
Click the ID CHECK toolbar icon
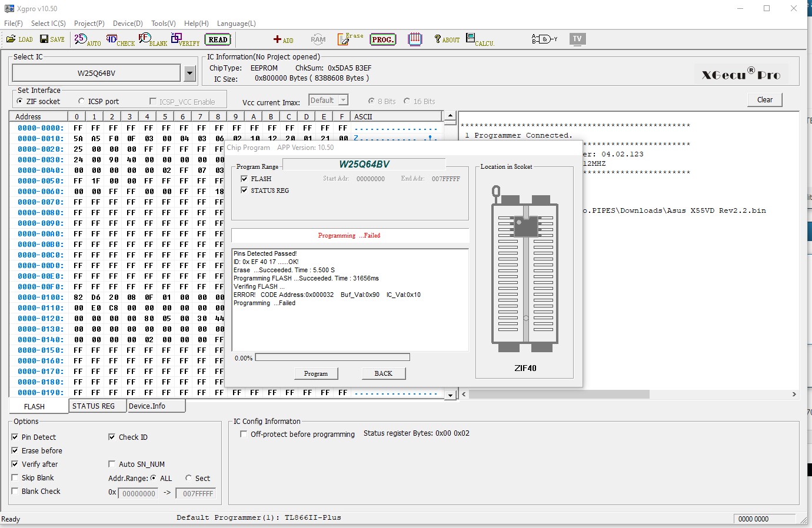[120, 40]
